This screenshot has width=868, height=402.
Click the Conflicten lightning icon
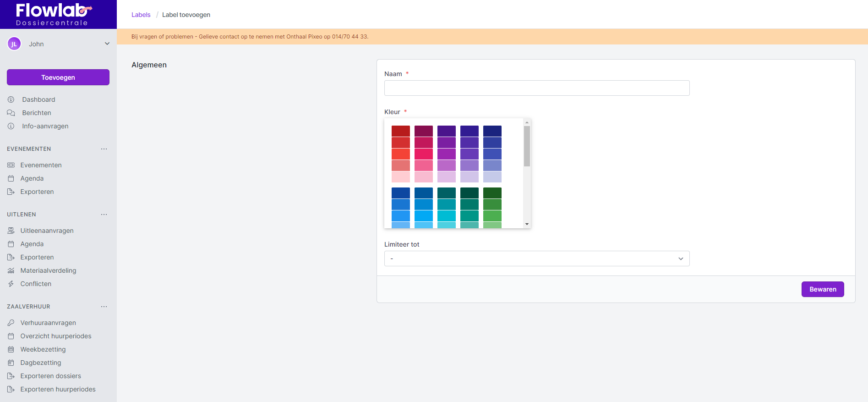click(x=11, y=284)
